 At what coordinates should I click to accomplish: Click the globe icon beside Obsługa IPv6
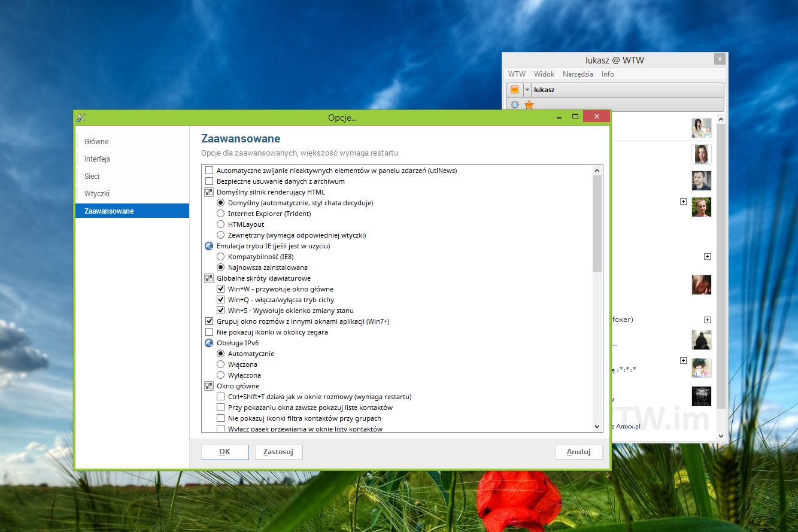[x=209, y=343]
